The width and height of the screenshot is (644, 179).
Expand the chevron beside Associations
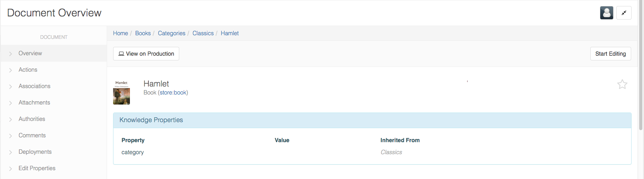[10, 86]
